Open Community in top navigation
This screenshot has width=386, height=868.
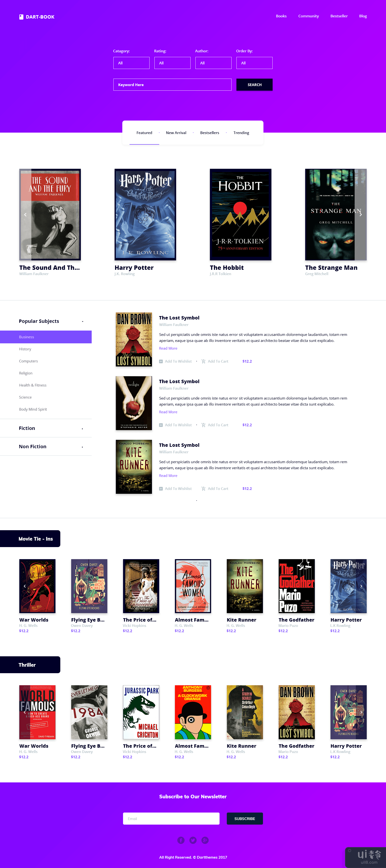309,16
